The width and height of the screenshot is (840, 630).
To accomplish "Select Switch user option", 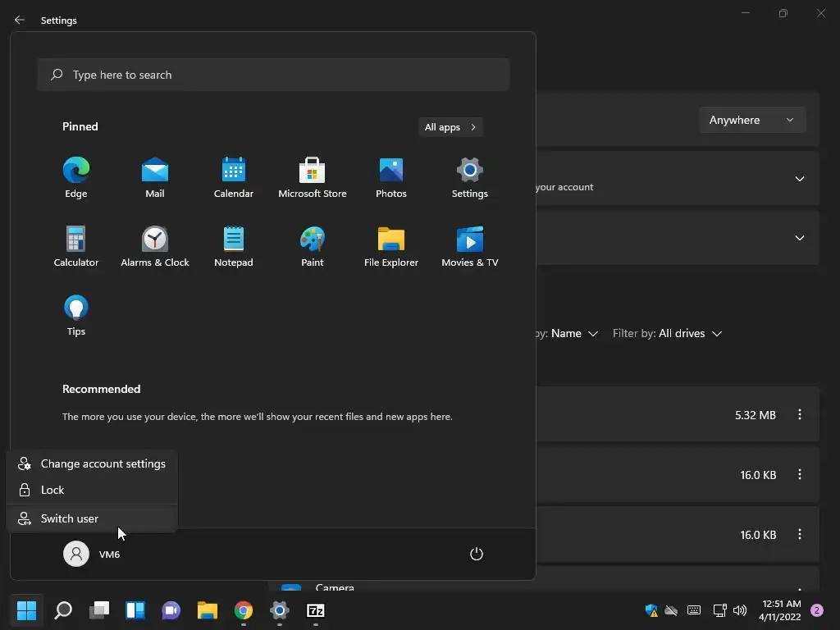I will click(x=92, y=518).
